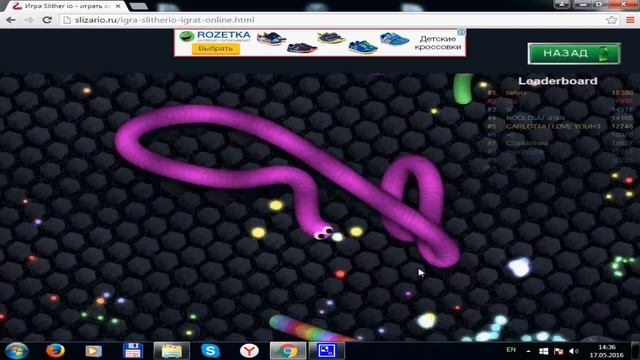Open the volume speaker tray icon

(x=573, y=351)
